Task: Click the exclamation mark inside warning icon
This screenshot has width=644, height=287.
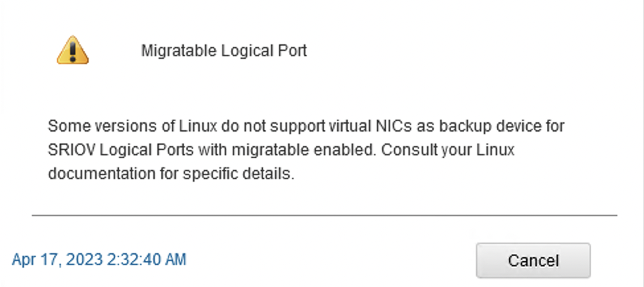Action: (x=73, y=52)
